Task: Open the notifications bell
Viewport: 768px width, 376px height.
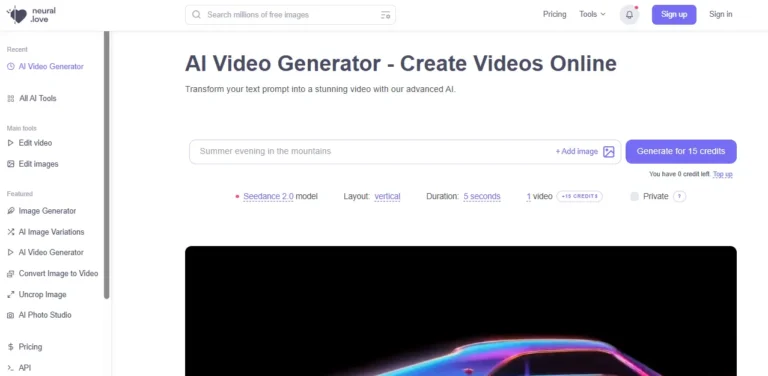Action: [x=629, y=15]
